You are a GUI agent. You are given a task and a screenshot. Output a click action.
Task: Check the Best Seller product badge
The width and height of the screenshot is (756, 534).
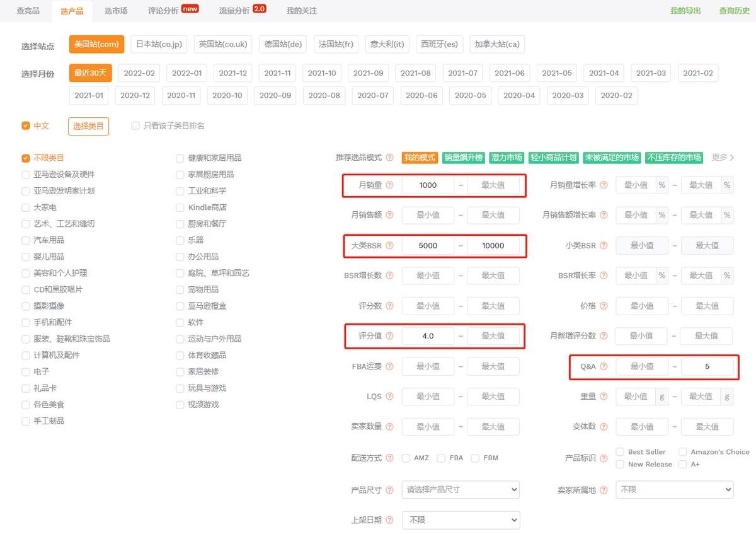click(619, 451)
